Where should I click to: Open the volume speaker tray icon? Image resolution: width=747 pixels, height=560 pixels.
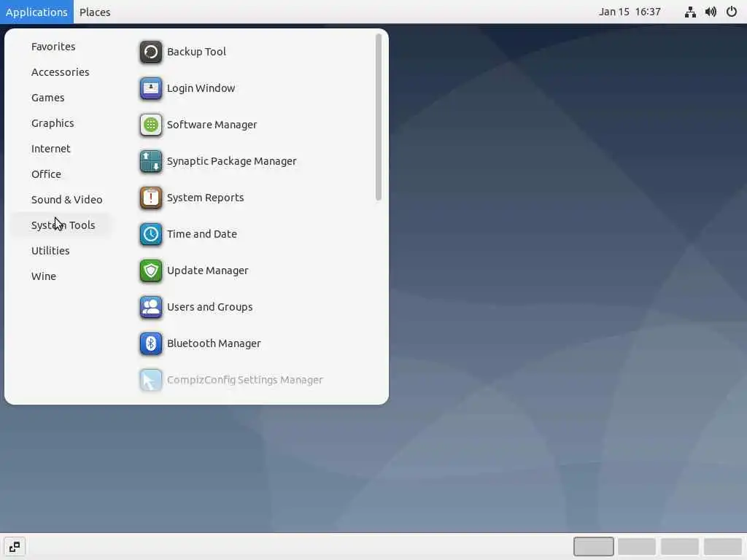711,12
